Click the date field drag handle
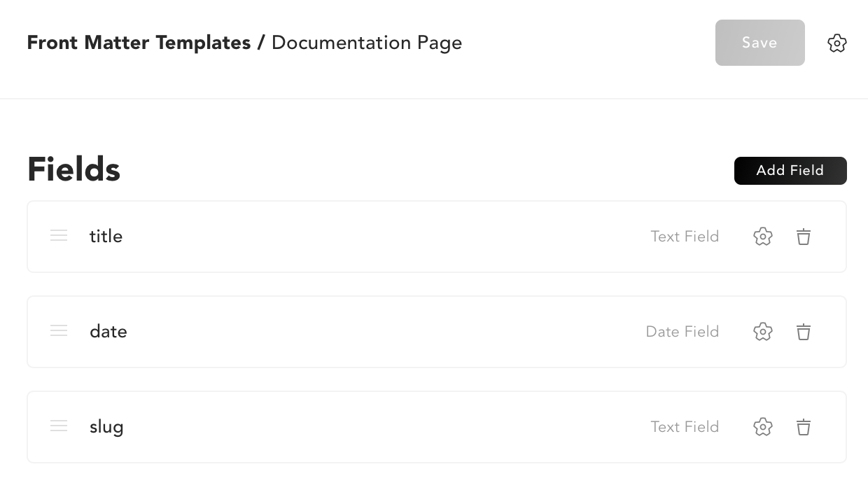868x497 pixels. (59, 332)
